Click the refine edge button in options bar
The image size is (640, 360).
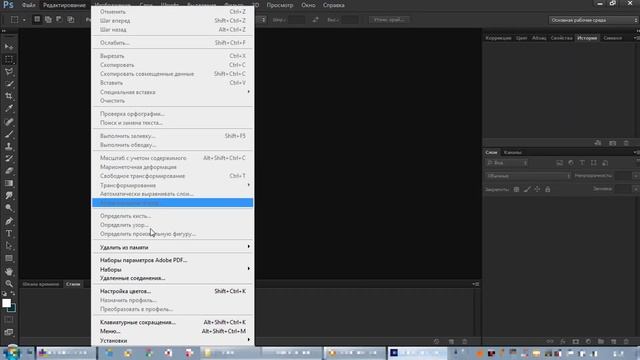click(389, 20)
